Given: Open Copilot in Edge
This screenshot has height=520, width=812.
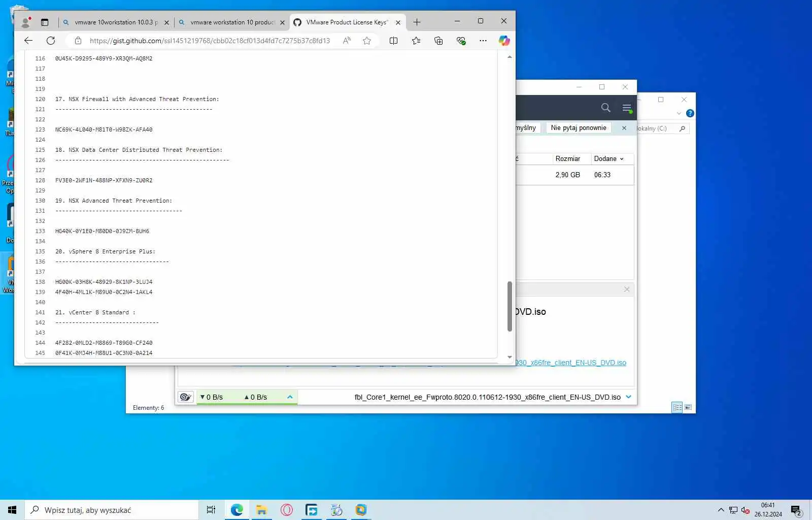Looking at the screenshot, I should (504, 41).
